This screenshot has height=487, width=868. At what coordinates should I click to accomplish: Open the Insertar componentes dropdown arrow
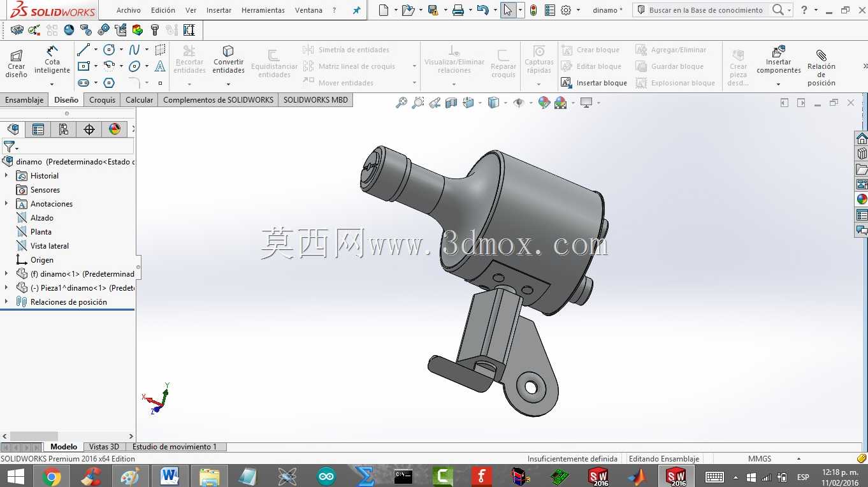pos(778,84)
